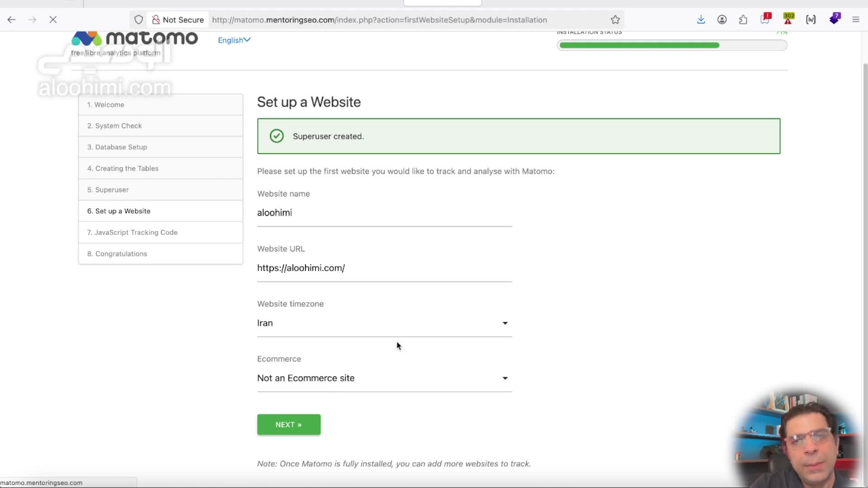Click the green NEXT button
The width and height of the screenshot is (868, 488).
click(x=289, y=425)
